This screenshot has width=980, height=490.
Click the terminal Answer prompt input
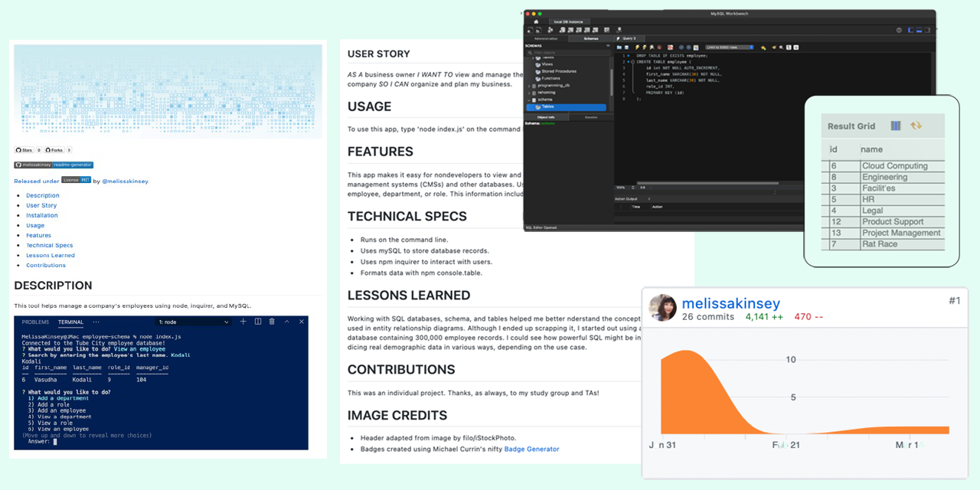tap(55, 442)
